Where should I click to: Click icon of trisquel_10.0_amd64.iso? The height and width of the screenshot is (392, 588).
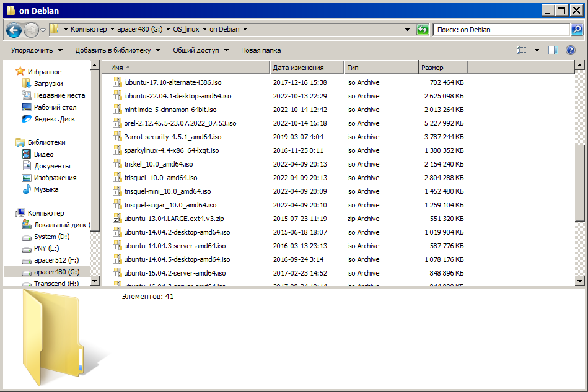click(117, 178)
